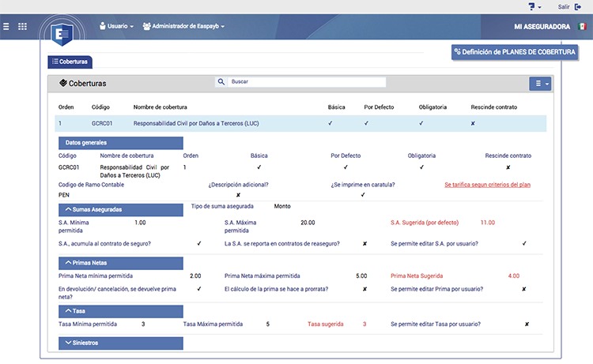
Task: Click S.A. Sugerida value 11.00
Action: point(488,223)
